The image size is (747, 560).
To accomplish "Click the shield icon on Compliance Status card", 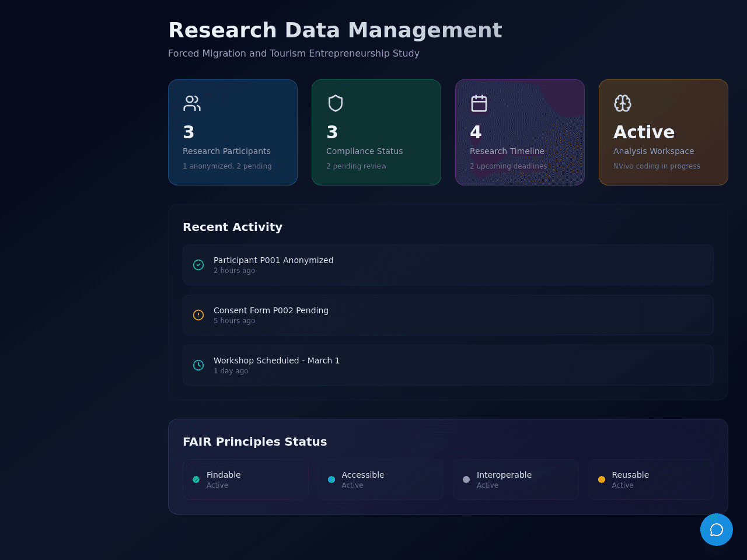I will (336, 103).
